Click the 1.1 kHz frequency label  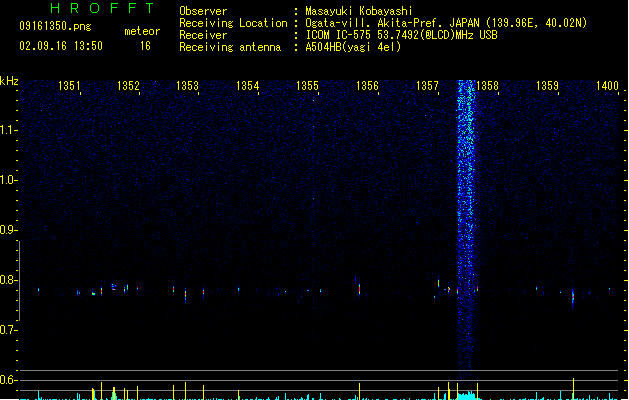click(8, 130)
